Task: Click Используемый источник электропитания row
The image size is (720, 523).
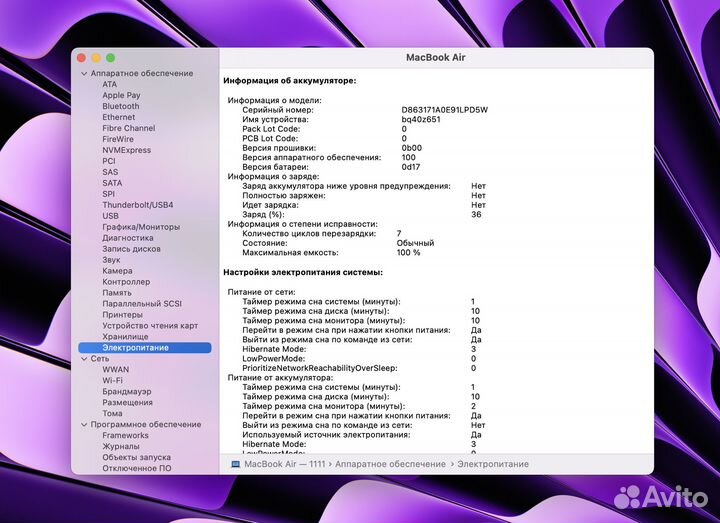Action: (x=362, y=435)
